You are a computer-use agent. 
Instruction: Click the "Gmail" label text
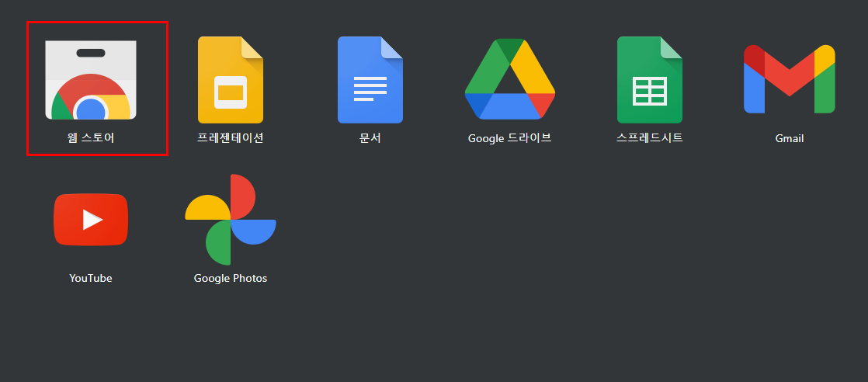coord(790,138)
